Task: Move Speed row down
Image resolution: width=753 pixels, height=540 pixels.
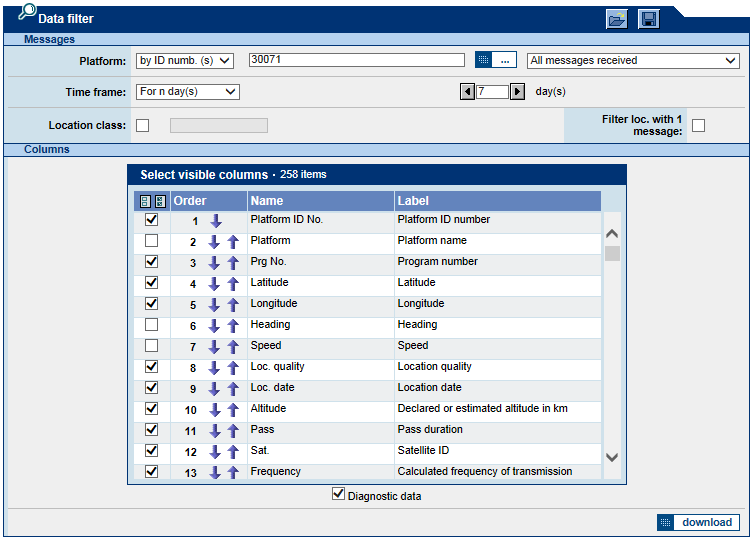Action: tap(214, 347)
